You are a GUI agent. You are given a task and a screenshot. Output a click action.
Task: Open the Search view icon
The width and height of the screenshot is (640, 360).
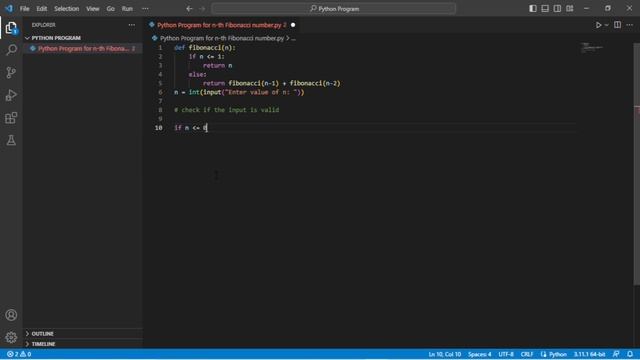point(11,50)
